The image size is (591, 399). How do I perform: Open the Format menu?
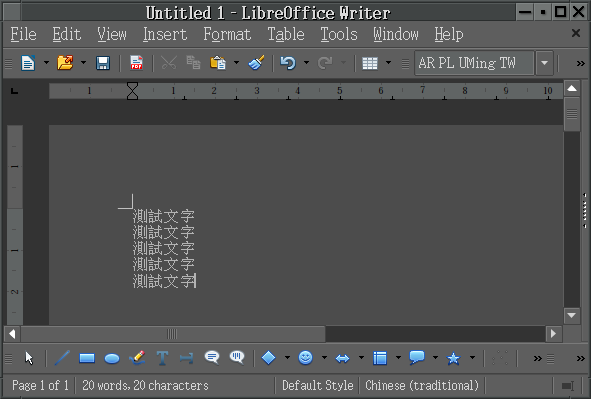(x=227, y=34)
